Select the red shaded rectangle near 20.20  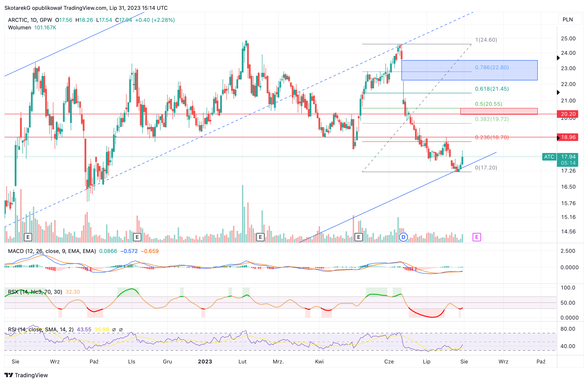pos(499,111)
